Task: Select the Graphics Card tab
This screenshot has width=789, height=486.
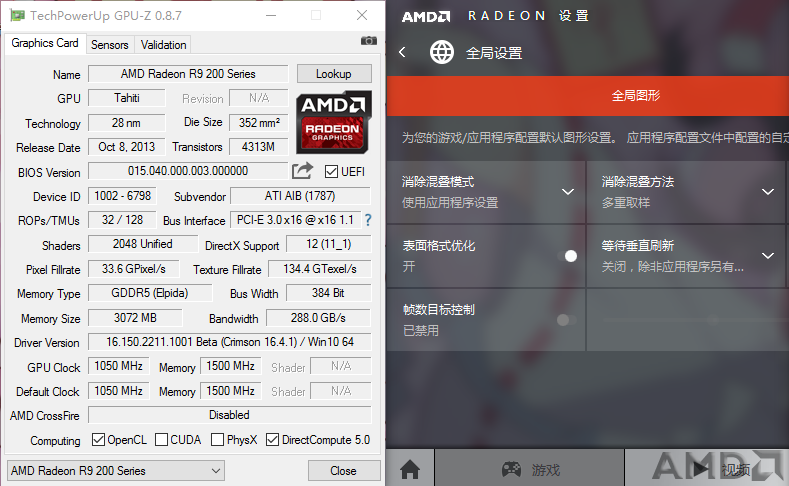Action: [x=45, y=43]
